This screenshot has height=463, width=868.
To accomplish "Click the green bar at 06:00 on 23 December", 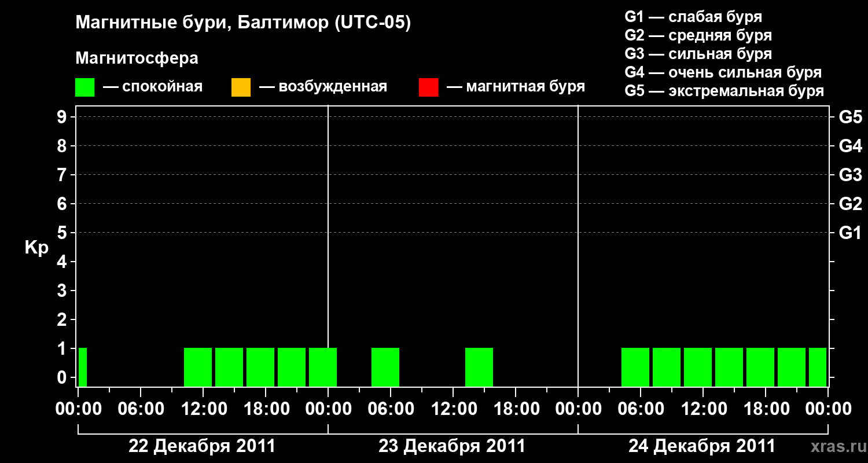I will coord(385,367).
